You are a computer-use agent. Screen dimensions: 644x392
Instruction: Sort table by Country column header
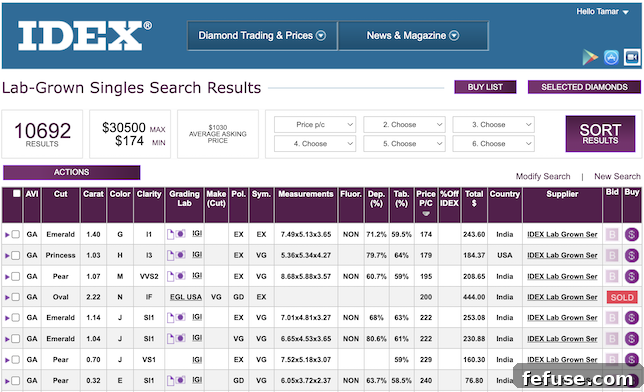[x=505, y=194]
